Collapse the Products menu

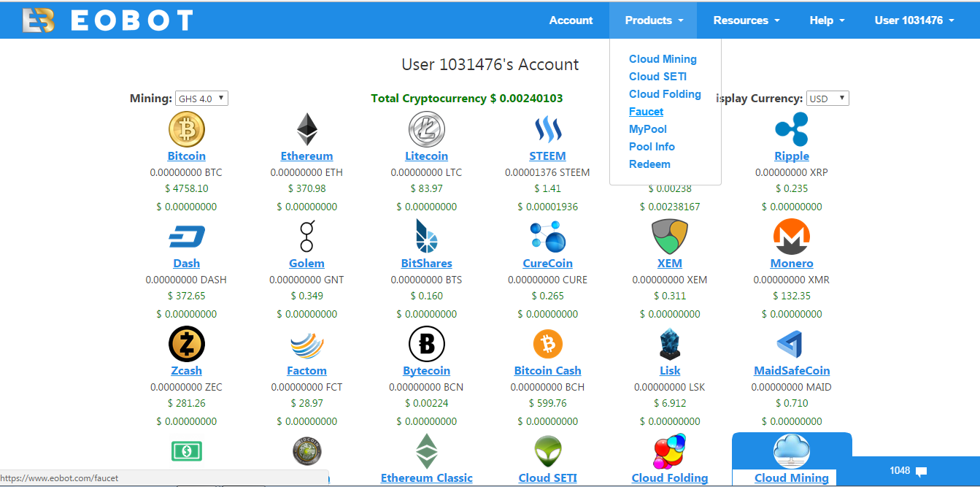[x=654, y=20]
